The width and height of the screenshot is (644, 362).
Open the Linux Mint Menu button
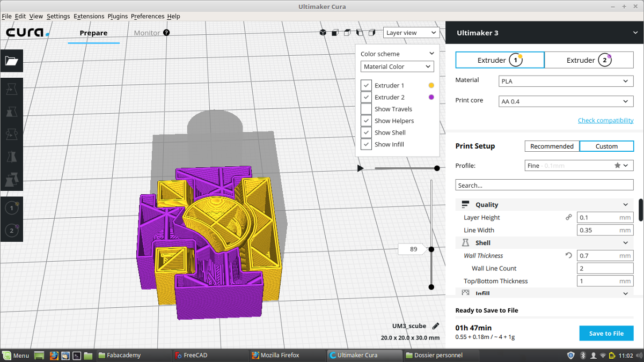(16, 355)
